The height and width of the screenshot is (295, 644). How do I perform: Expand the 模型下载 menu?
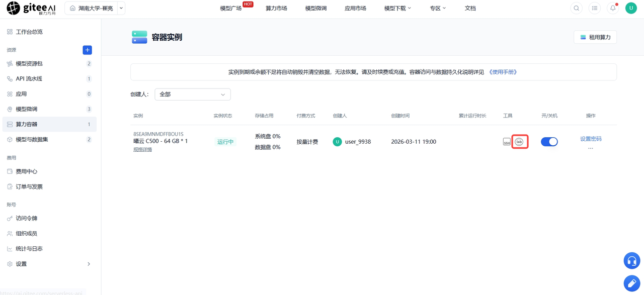pyautogui.click(x=397, y=8)
